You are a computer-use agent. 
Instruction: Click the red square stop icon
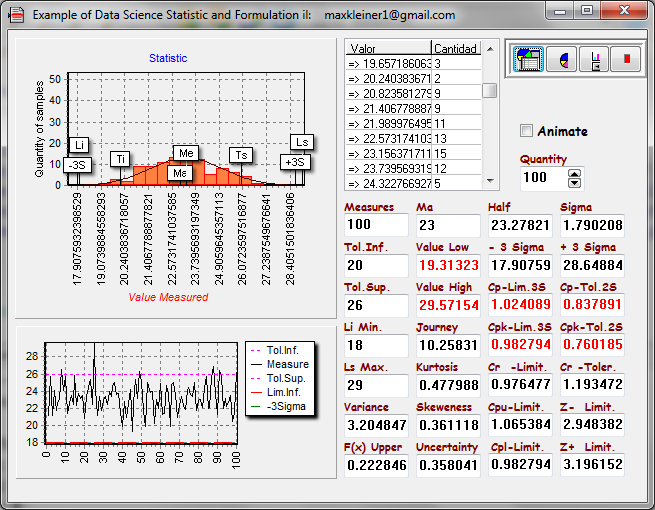[x=627, y=60]
